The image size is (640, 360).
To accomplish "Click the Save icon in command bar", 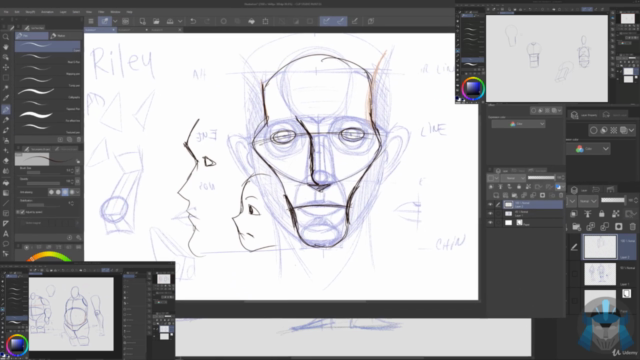I will (170, 21).
